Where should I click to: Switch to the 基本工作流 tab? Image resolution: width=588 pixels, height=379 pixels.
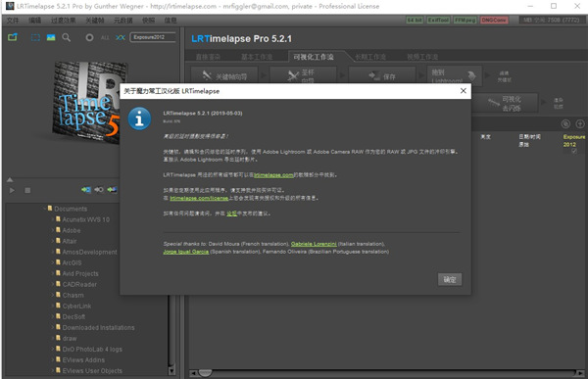257,57
